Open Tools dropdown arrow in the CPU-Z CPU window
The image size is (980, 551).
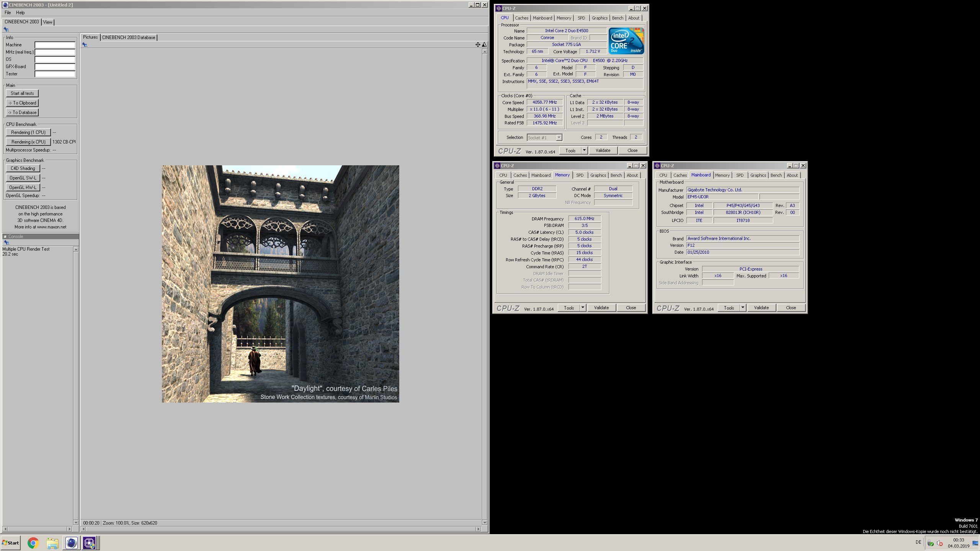pos(584,150)
